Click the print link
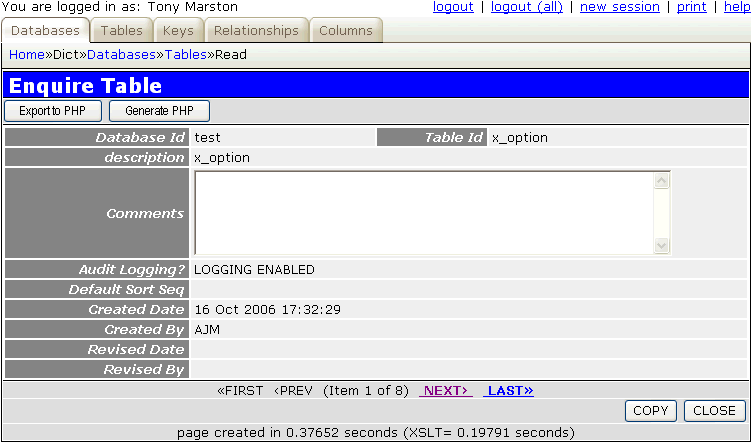The image size is (752, 443). [x=691, y=7]
